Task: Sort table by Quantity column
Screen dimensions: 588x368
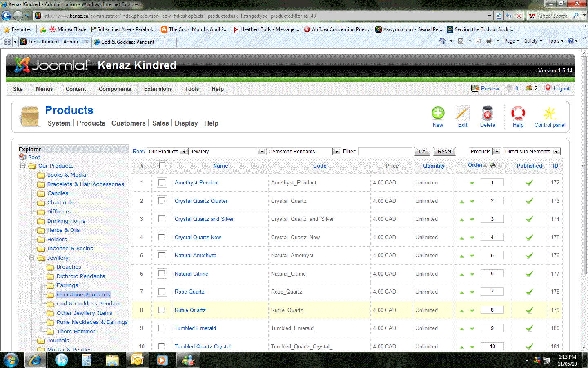Action: point(434,166)
